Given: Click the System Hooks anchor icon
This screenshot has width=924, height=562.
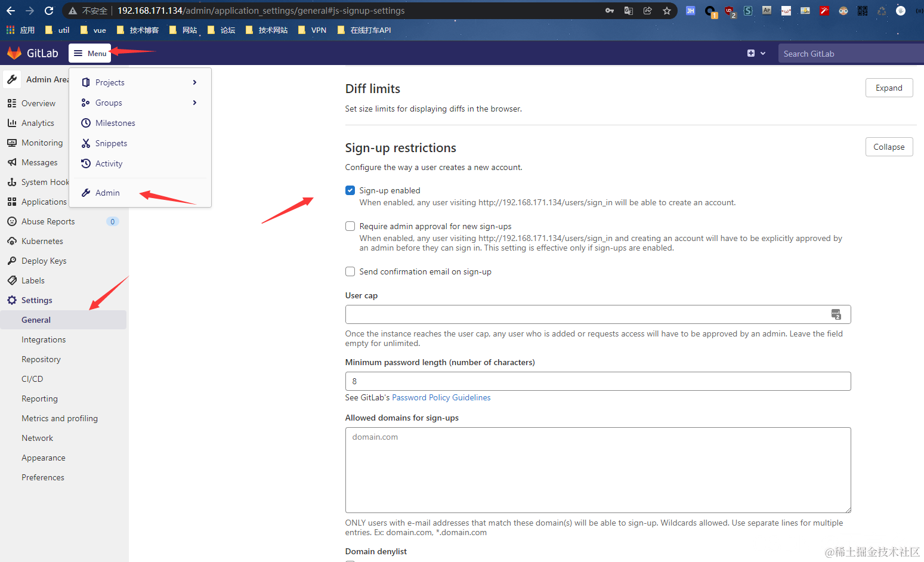Looking at the screenshot, I should [x=12, y=182].
